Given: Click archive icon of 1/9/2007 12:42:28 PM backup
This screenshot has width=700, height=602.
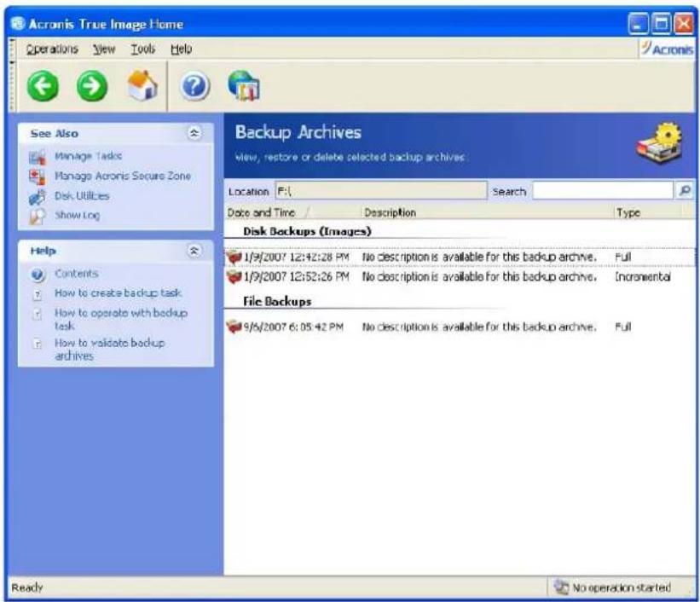Looking at the screenshot, I should pos(234,258).
